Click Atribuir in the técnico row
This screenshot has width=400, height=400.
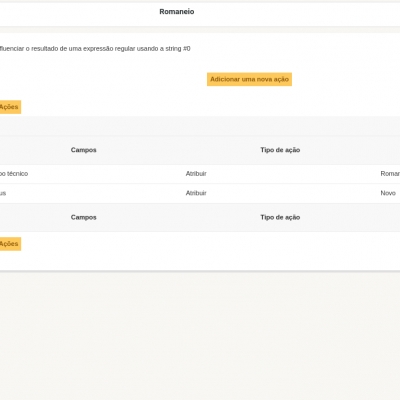coord(196,174)
